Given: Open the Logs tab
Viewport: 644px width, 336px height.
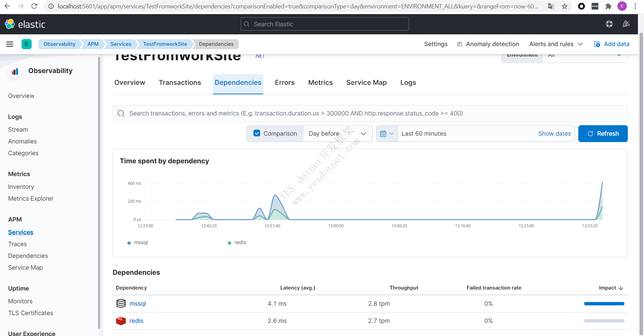Looking at the screenshot, I should click(408, 82).
